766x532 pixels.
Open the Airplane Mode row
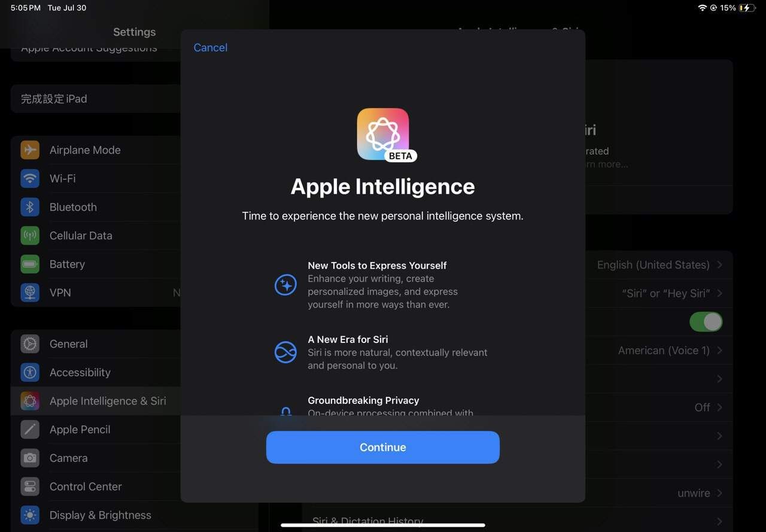(x=96, y=150)
